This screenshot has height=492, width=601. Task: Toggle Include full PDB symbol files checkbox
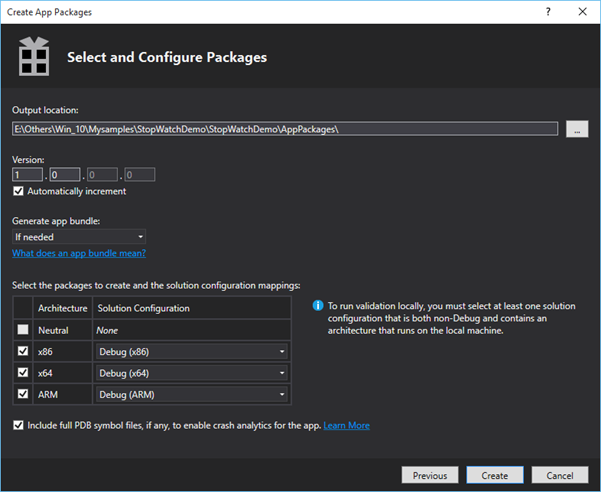coord(19,425)
